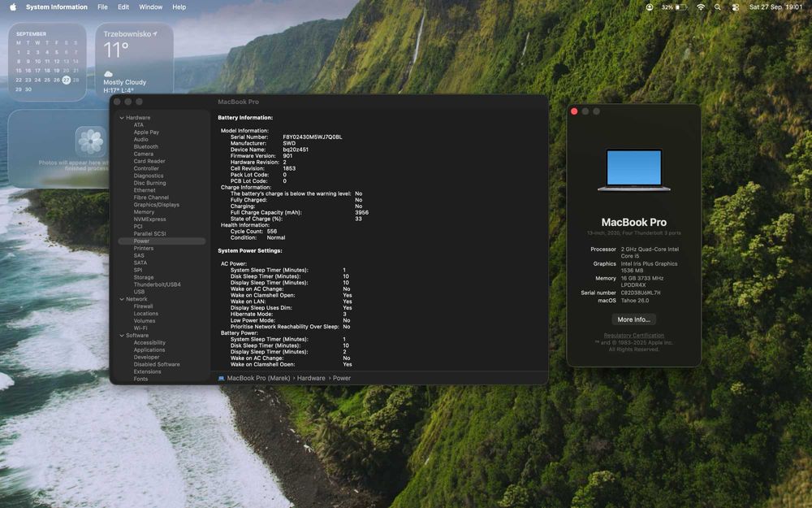Select ATA in the Hardware list
812x508 pixels.
138,125
